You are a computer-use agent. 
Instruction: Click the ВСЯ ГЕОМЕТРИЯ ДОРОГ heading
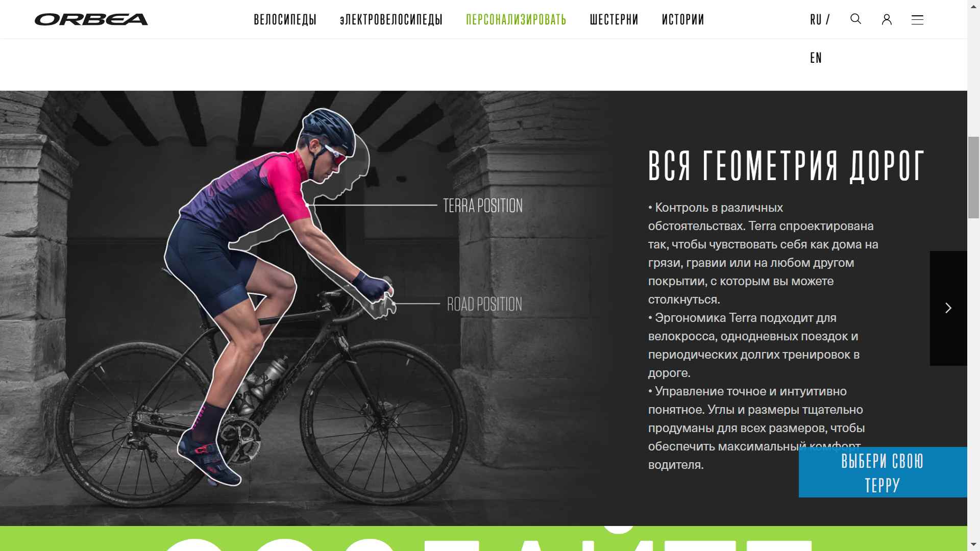(786, 166)
